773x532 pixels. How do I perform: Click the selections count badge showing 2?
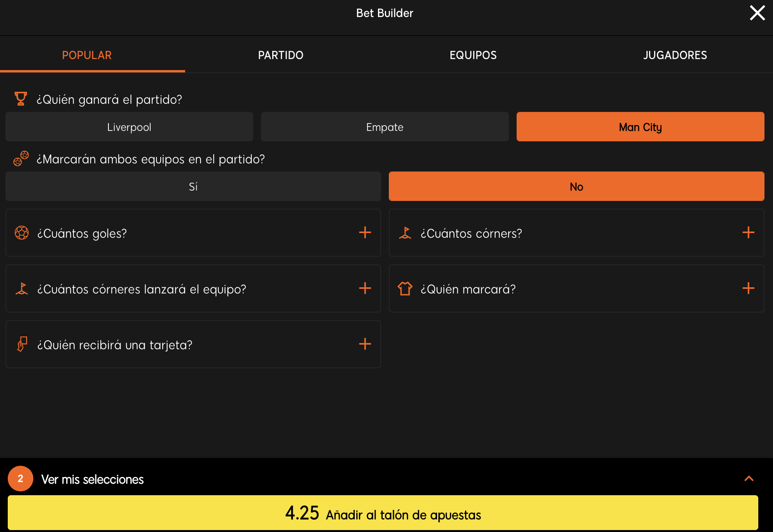(21, 479)
